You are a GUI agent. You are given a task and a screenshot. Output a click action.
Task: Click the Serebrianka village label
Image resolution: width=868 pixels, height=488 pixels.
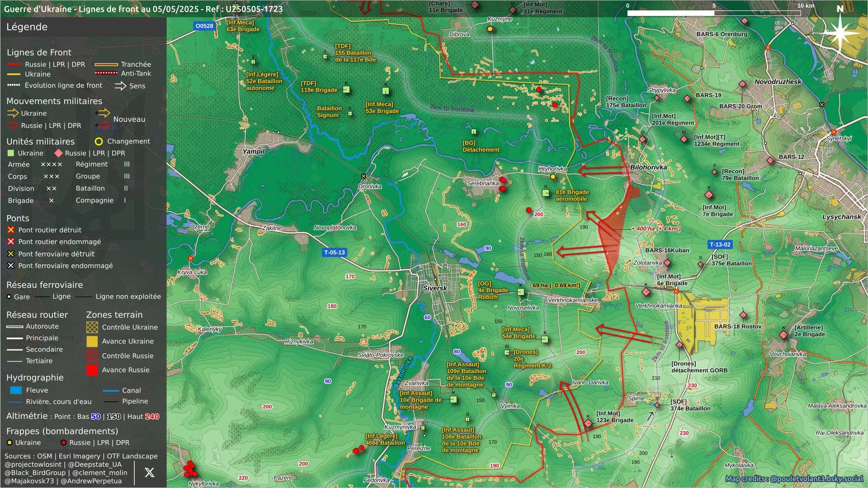click(x=483, y=183)
